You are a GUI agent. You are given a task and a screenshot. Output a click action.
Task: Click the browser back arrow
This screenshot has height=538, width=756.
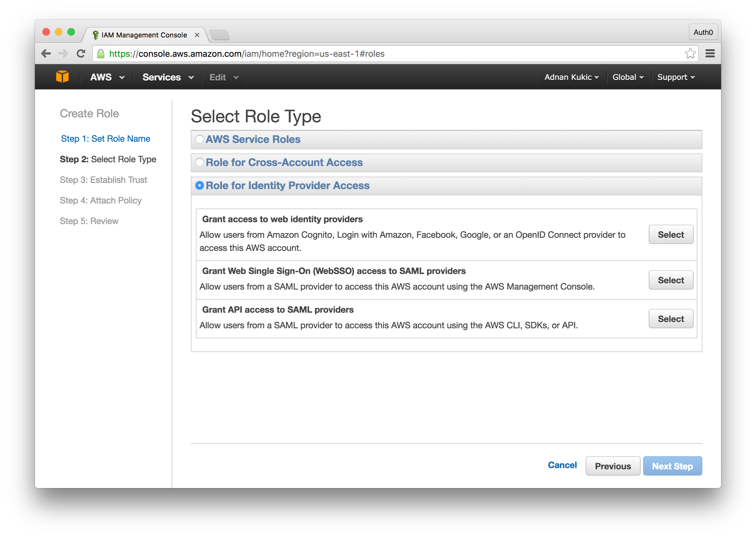(46, 54)
